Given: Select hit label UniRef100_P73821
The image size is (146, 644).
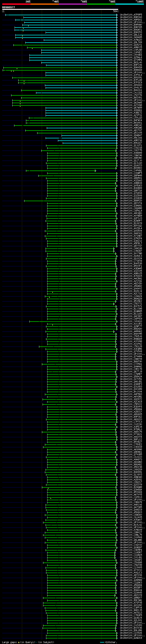Looking at the screenshot, I should click(x=131, y=435).
